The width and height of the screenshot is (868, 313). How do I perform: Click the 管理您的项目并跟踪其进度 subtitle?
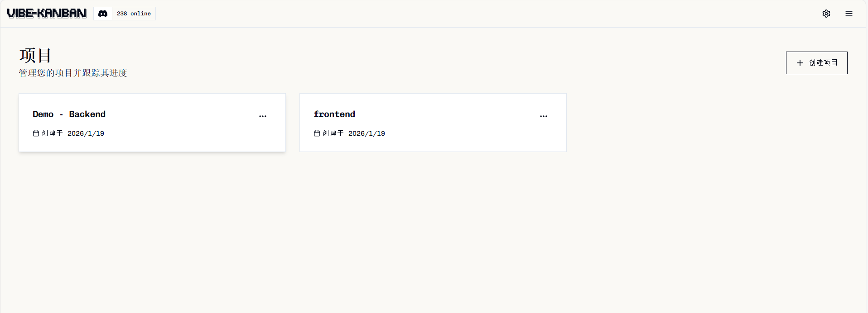(x=73, y=73)
